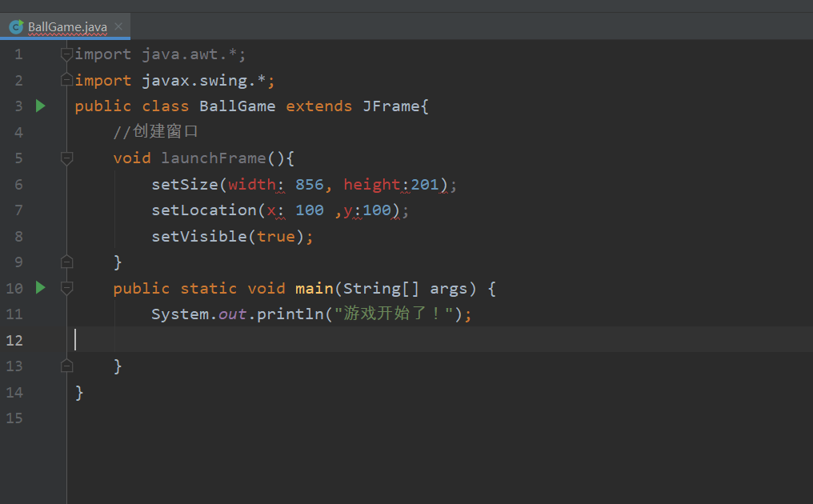Click the static keyword on line 10
Screen dimensions: 813x504
coord(208,288)
